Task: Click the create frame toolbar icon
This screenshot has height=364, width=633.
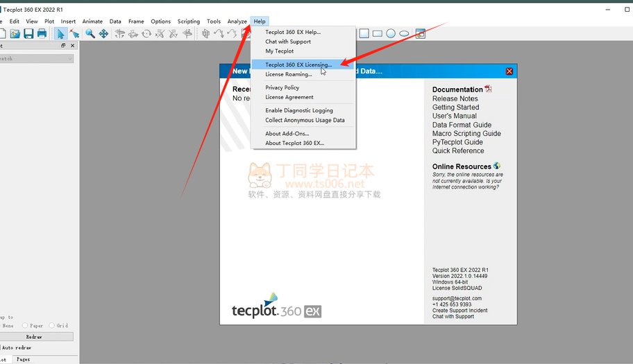Action: [420, 33]
